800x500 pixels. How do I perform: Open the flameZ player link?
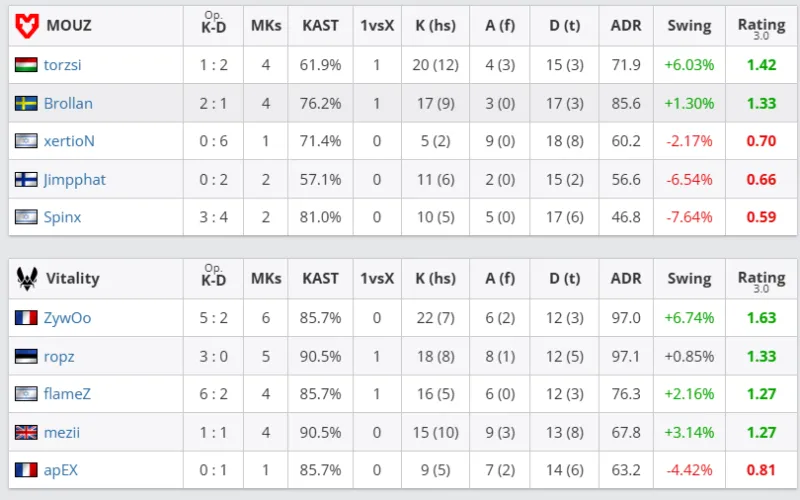67,394
